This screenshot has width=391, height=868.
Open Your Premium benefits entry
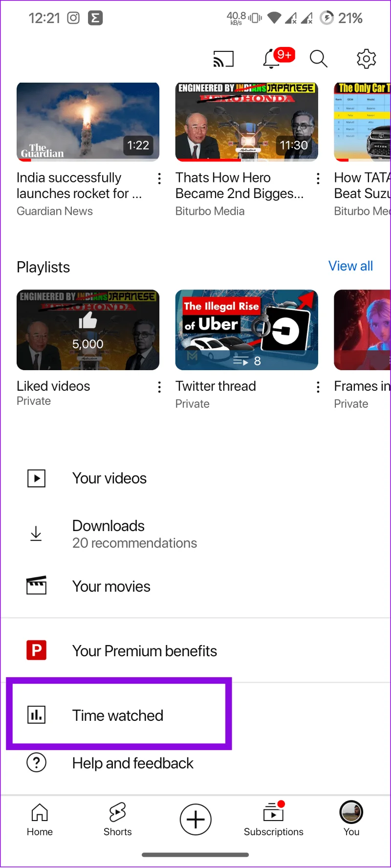195,651
